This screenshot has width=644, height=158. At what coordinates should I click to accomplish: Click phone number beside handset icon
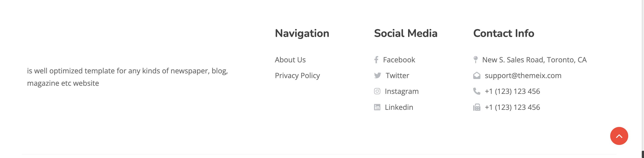(x=512, y=91)
